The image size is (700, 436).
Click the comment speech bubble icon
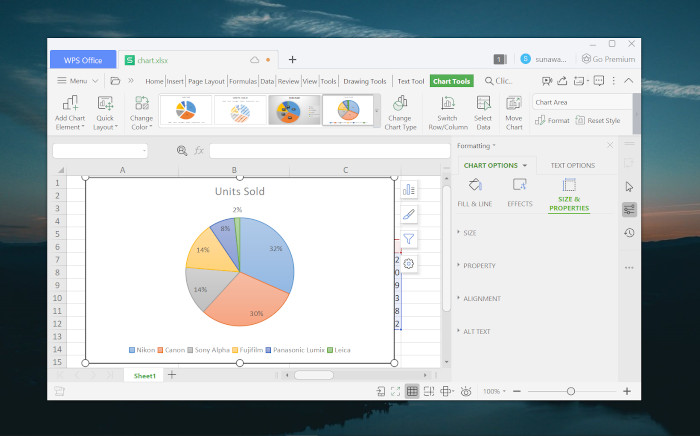coord(599,81)
